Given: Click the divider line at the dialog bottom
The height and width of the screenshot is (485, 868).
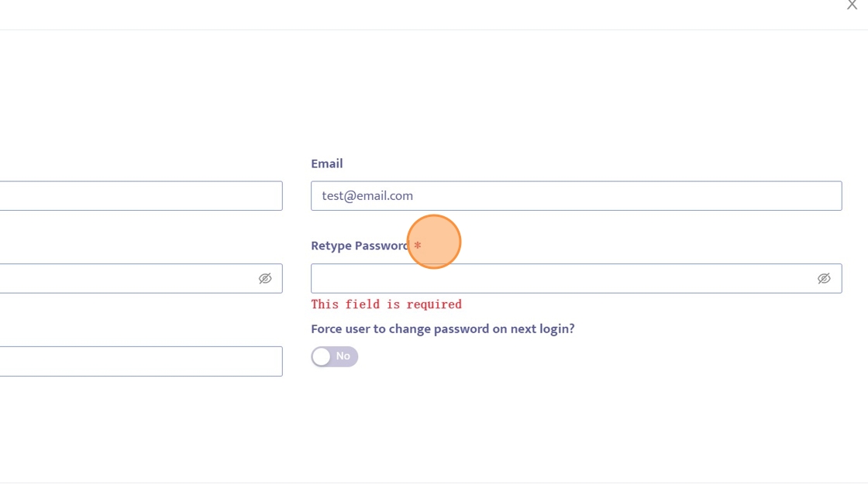Looking at the screenshot, I should (434, 483).
